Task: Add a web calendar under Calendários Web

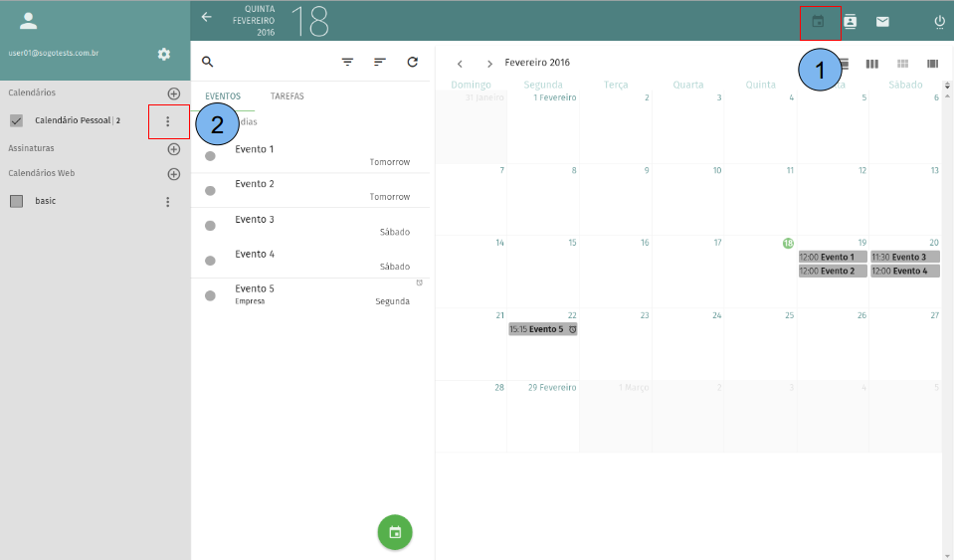Action: pyautogui.click(x=173, y=174)
